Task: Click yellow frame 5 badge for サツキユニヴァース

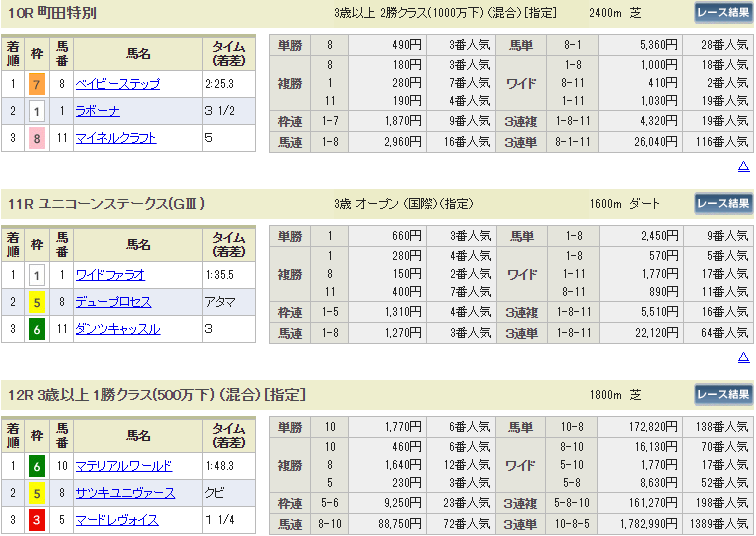Action: (x=37, y=493)
